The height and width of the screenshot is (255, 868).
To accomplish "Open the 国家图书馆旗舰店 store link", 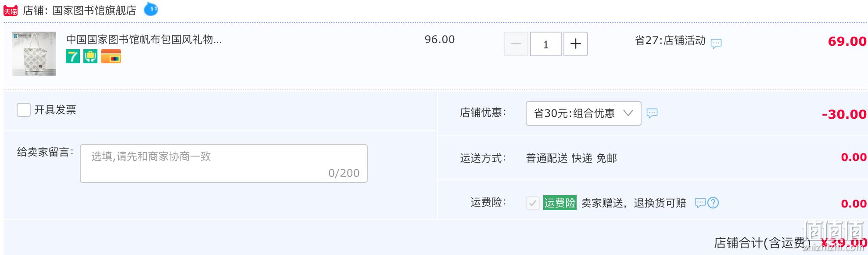I will [94, 11].
